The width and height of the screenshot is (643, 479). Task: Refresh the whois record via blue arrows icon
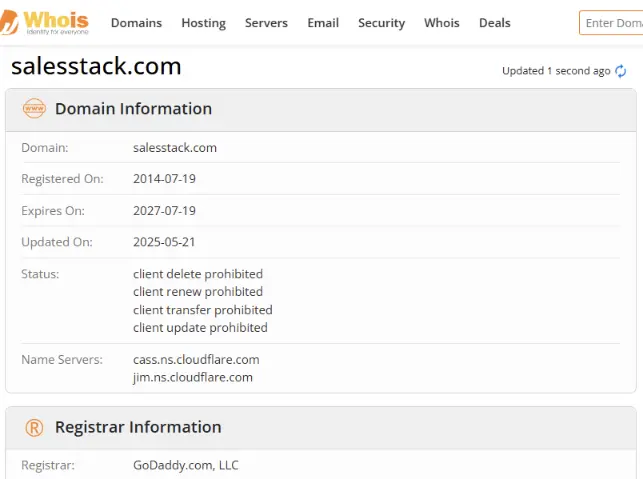[x=620, y=71]
